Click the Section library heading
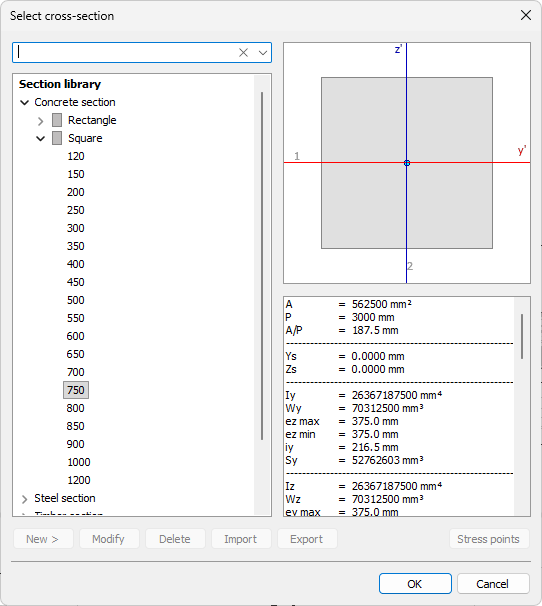The width and height of the screenshot is (542, 606). pyautogui.click(x=60, y=84)
